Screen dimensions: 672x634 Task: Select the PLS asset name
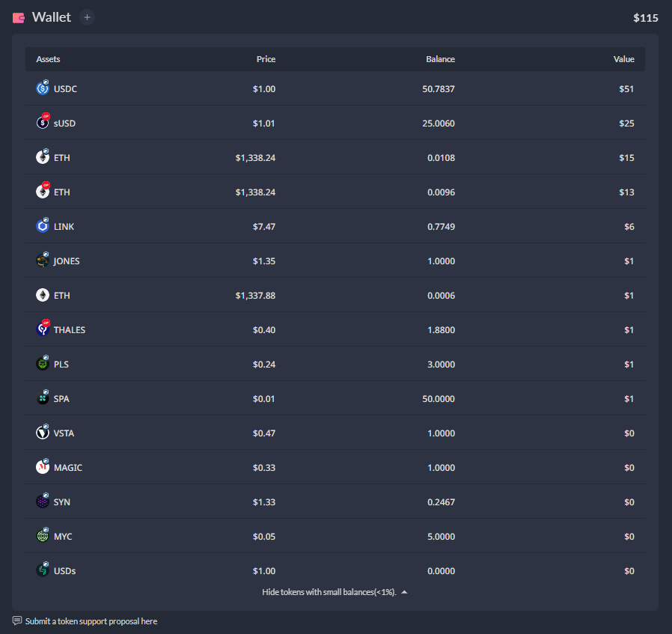pyautogui.click(x=61, y=365)
